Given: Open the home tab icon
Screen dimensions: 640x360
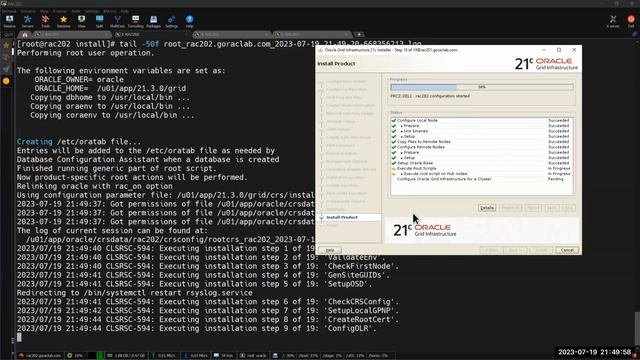Looking at the screenshot, I should (x=25, y=35).
